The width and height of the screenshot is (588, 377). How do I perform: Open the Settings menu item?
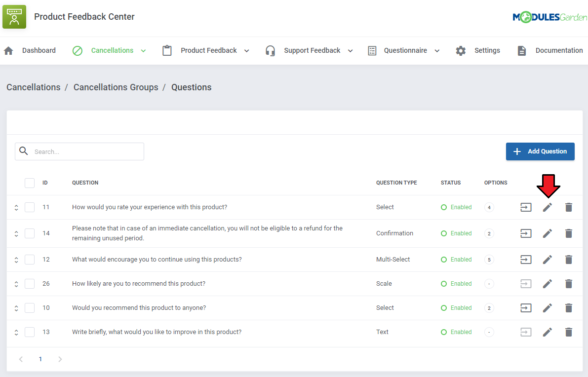tap(487, 51)
